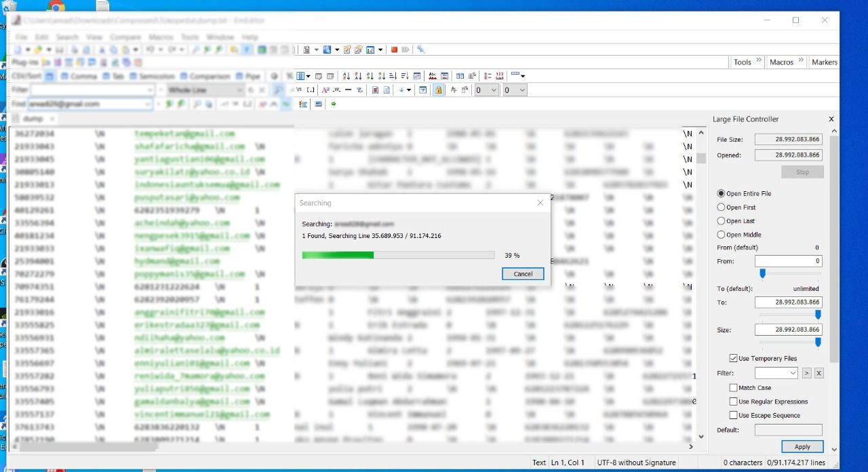Viewport: 868px width, 472px height.
Task: Click the Apply button
Action: coord(802,447)
